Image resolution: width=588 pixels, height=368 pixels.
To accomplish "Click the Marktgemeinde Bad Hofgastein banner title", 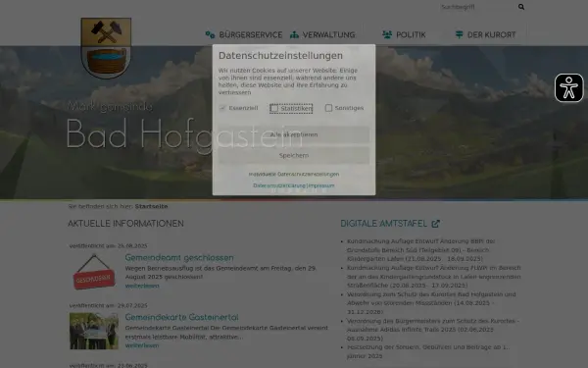I will tap(184, 126).
